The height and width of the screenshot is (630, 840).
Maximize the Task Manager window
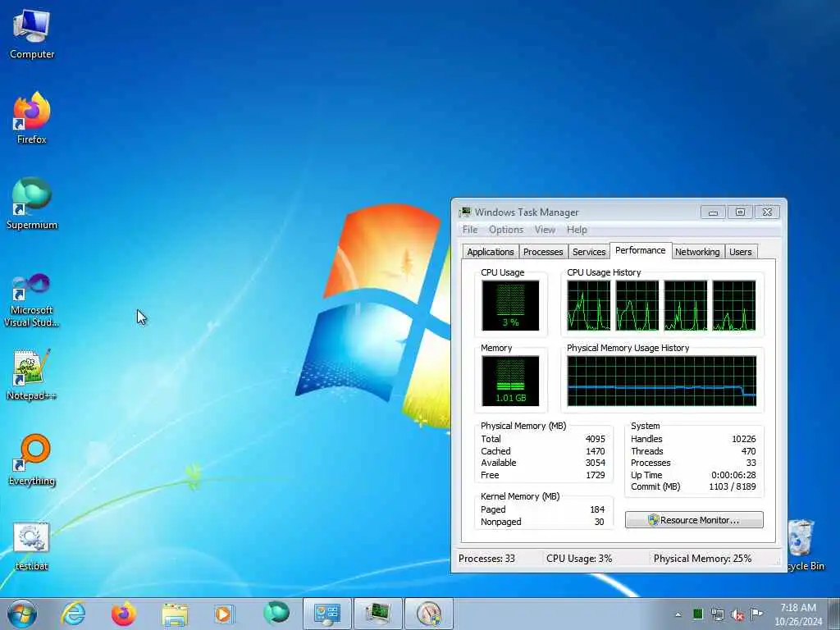pyautogui.click(x=740, y=212)
